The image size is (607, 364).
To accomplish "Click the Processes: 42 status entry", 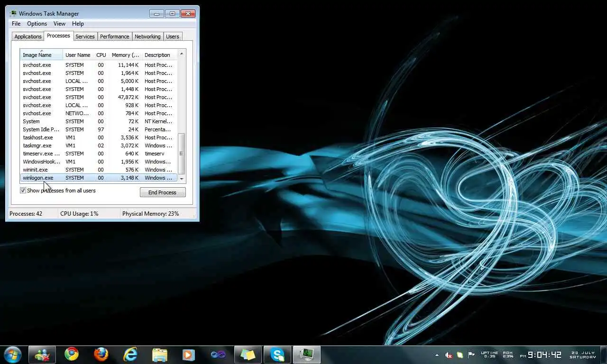I will coord(26,214).
